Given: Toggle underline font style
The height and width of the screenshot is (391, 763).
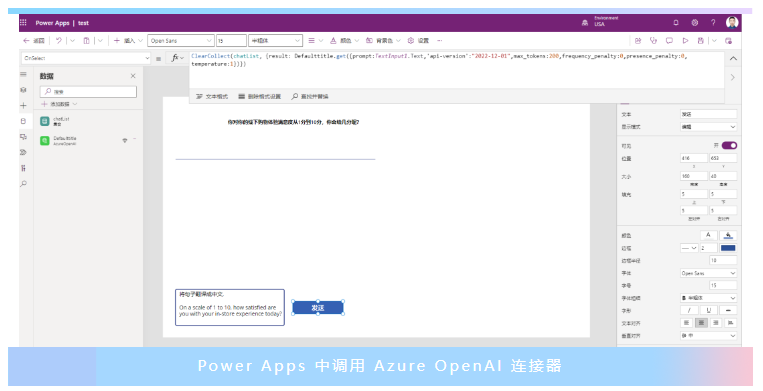Looking at the screenshot, I should [x=708, y=310].
